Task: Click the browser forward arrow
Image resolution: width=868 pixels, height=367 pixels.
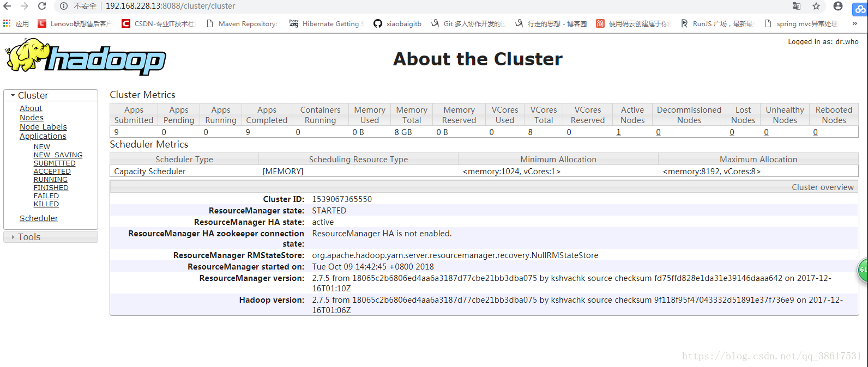Action: tap(25, 6)
